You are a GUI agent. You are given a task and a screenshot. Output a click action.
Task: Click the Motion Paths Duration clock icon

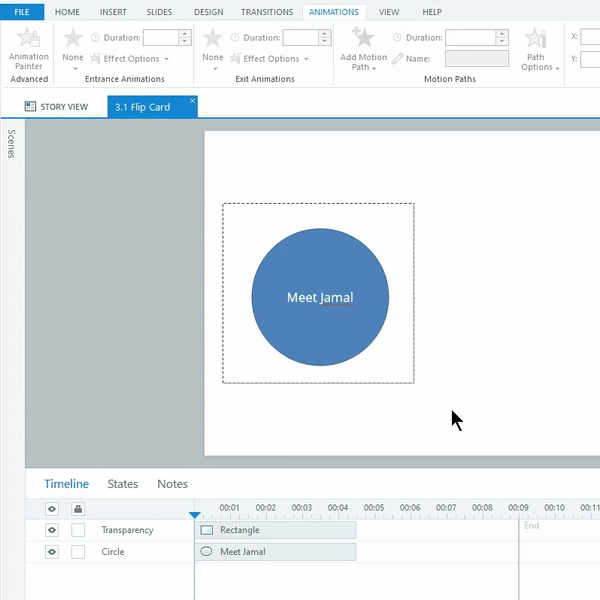398,38
